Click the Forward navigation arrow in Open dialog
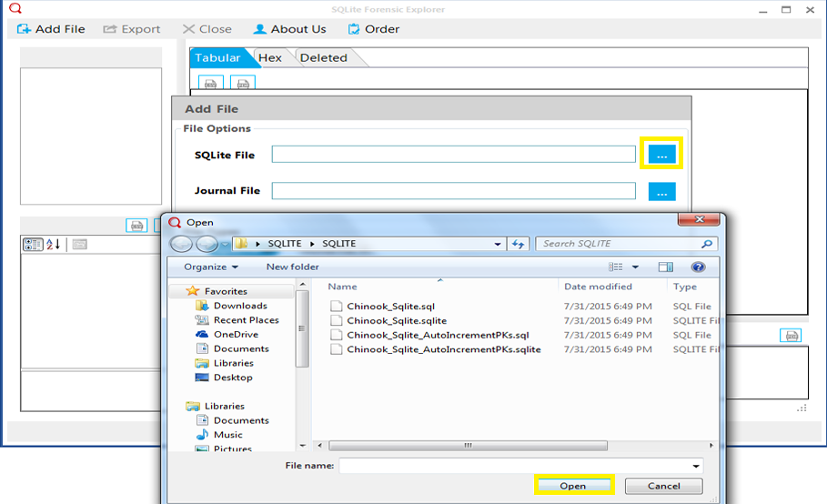The height and width of the screenshot is (504, 827). [207, 244]
